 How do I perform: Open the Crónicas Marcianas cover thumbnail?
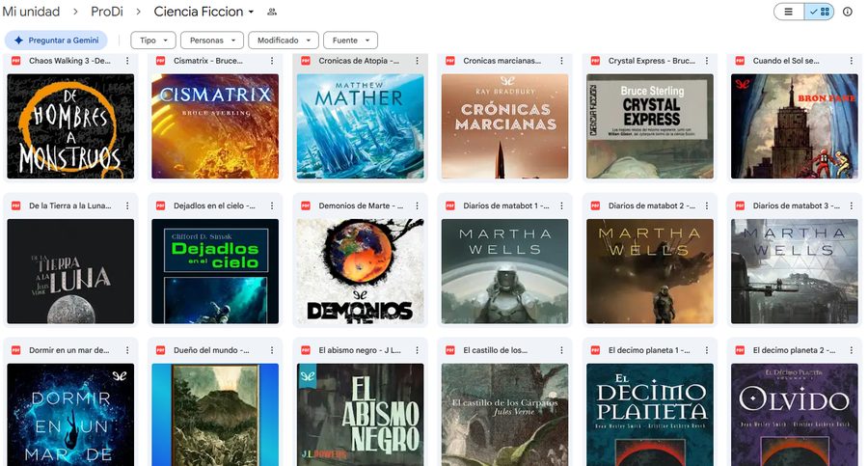[504, 126]
